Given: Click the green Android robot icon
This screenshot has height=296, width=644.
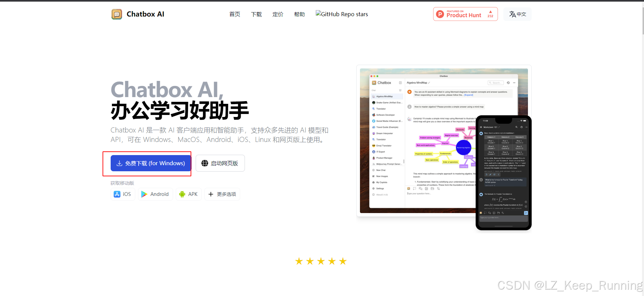Looking at the screenshot, I should (182, 194).
